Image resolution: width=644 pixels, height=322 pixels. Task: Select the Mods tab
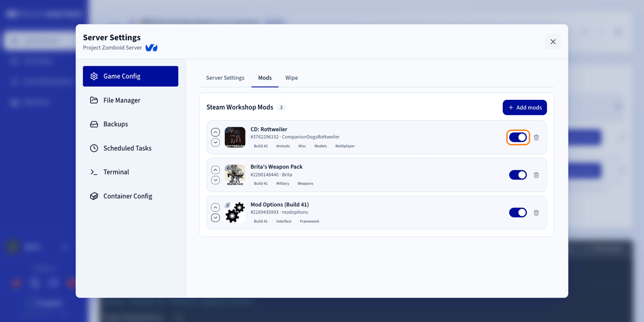click(265, 78)
